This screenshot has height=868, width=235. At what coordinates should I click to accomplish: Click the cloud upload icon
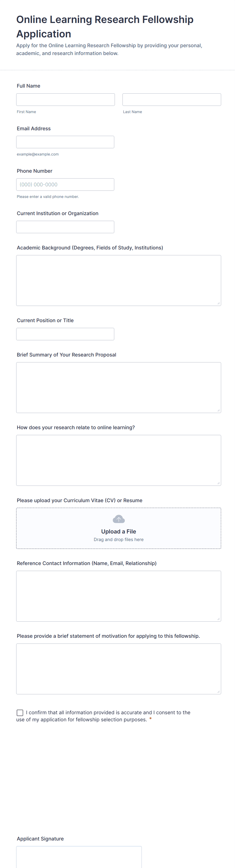tap(118, 519)
